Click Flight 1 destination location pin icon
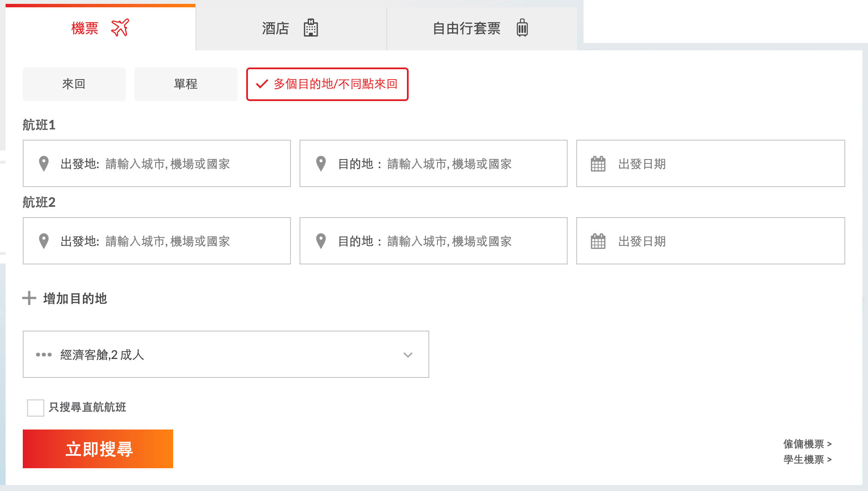 click(321, 164)
